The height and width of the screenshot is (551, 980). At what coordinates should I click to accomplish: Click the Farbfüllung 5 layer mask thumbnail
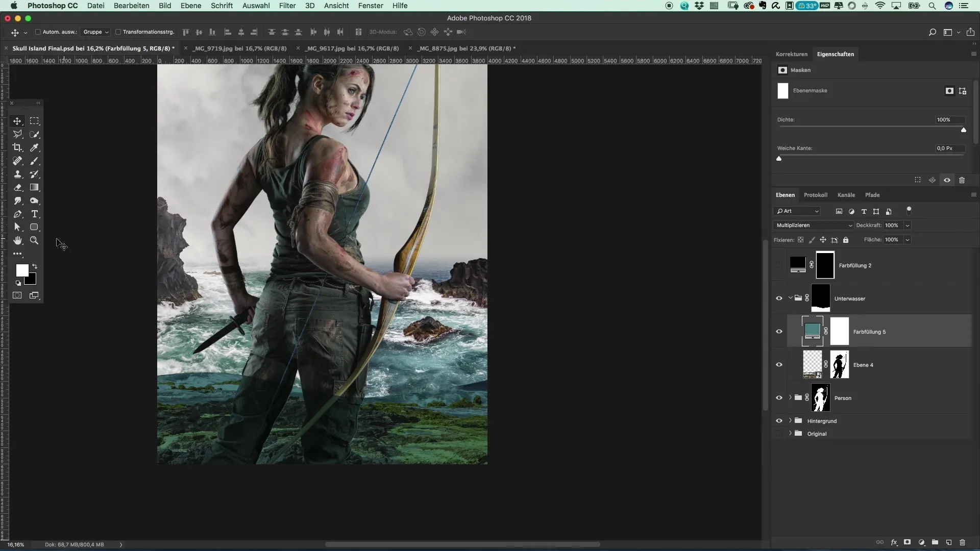tap(840, 332)
